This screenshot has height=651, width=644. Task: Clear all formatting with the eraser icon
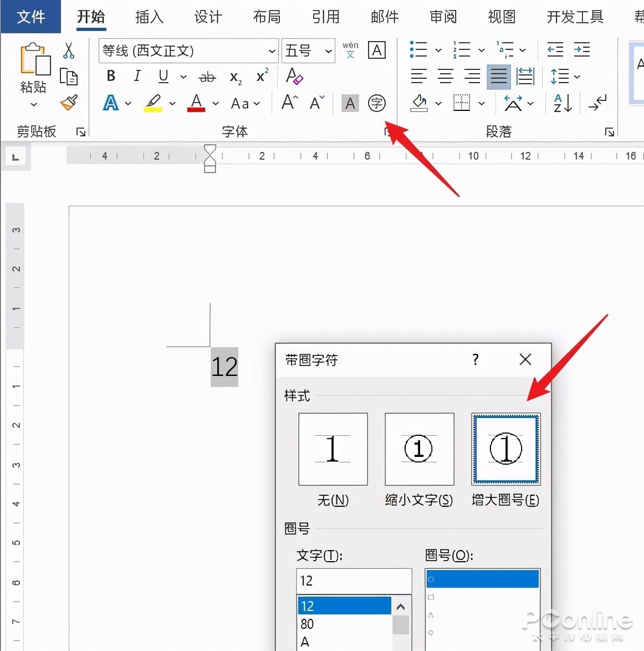pos(294,77)
